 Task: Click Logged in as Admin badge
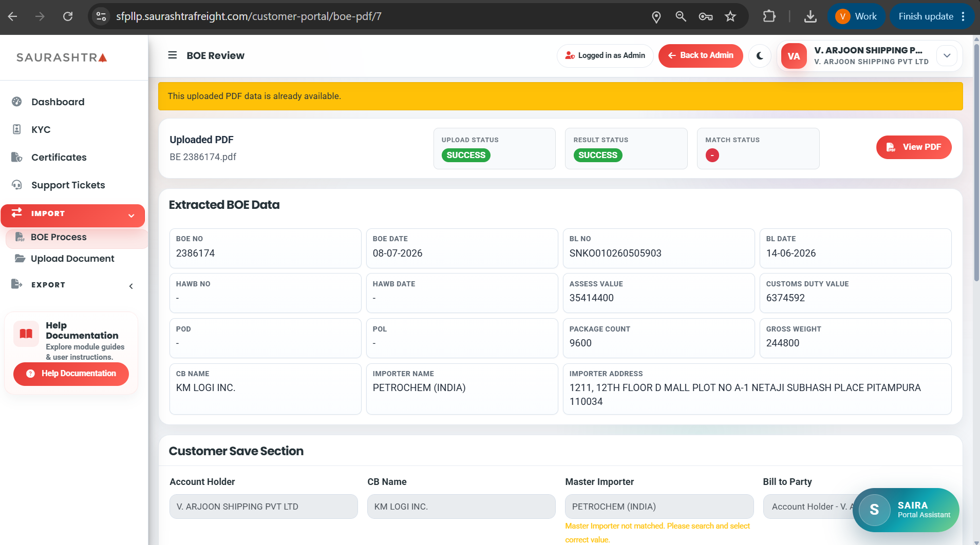click(x=605, y=55)
